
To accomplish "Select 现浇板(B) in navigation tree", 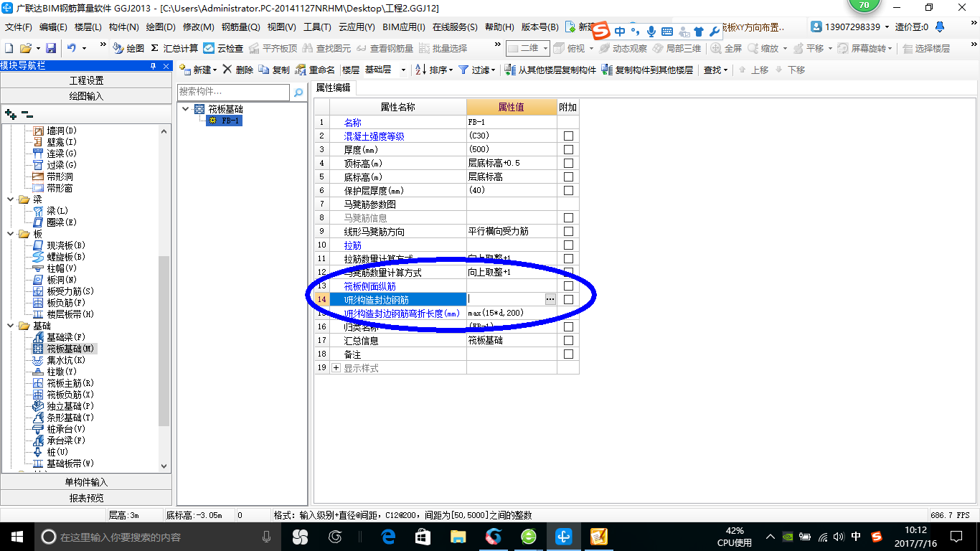I will pyautogui.click(x=66, y=245).
